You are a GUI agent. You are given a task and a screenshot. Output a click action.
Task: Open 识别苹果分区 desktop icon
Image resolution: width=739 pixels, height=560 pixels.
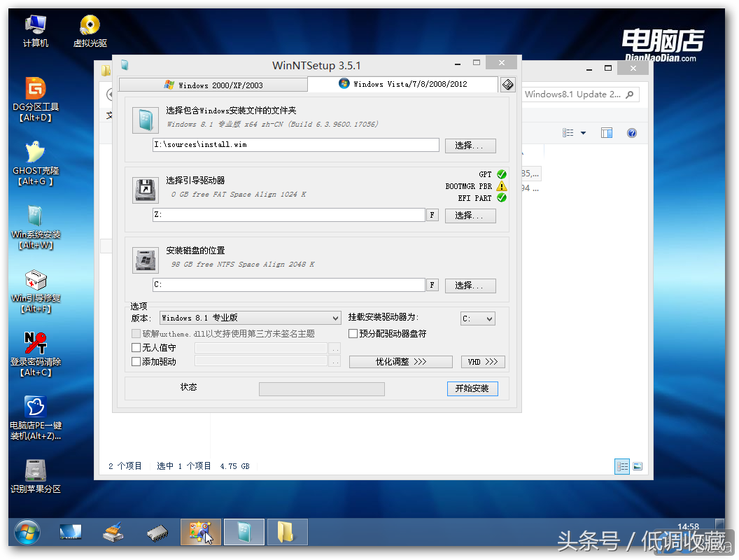coord(36,476)
